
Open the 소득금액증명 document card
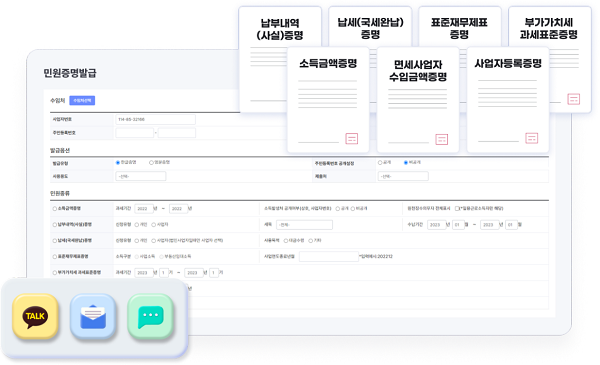pyautogui.click(x=328, y=99)
